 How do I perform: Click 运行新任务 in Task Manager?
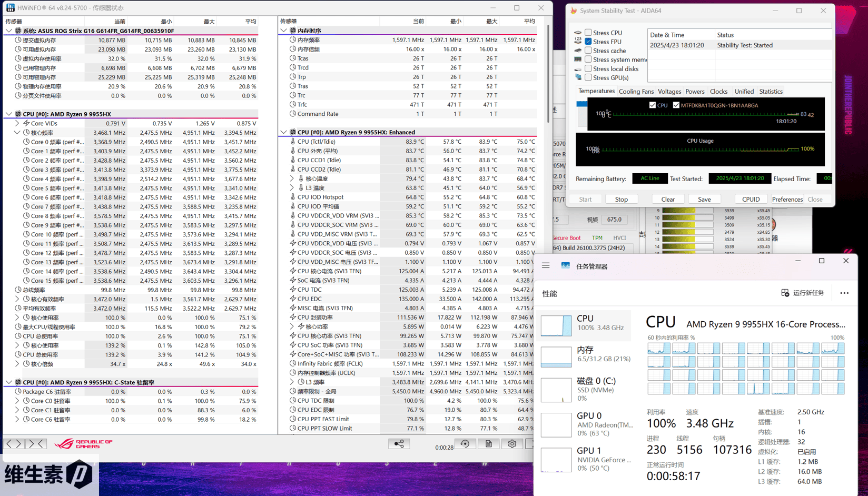803,293
